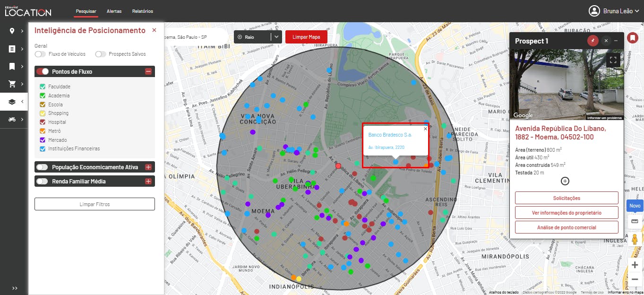This screenshot has height=295, width=644.
Task: Zoom in on the map
Action: [x=635, y=265]
